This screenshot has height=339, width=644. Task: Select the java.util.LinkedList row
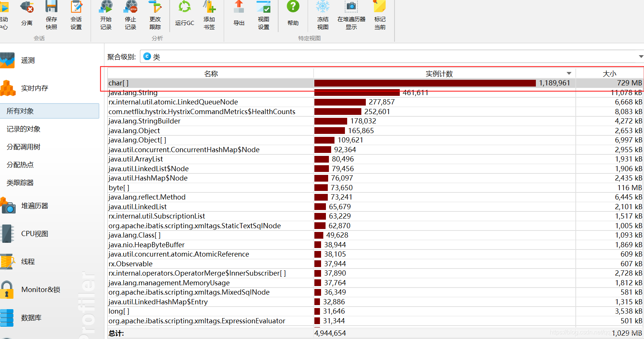[376, 207]
